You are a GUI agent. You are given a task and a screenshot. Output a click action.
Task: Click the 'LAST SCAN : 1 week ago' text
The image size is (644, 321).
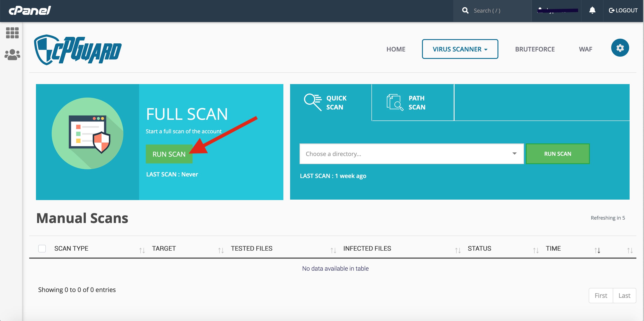[333, 176]
